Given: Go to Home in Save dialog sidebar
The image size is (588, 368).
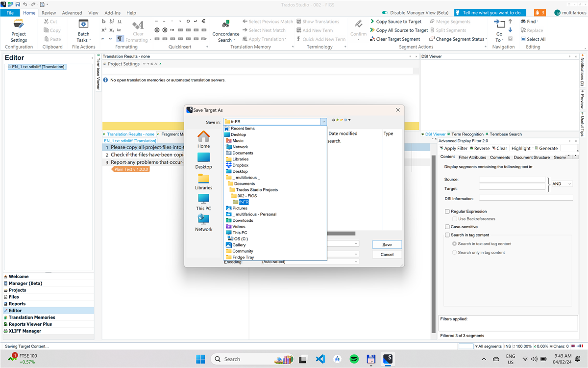Looking at the screenshot, I should pos(204,139).
